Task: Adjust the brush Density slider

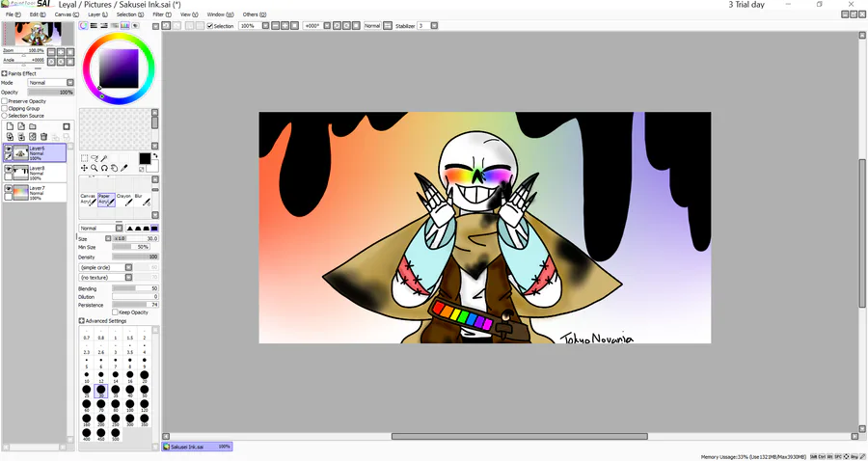Action: pos(136,258)
